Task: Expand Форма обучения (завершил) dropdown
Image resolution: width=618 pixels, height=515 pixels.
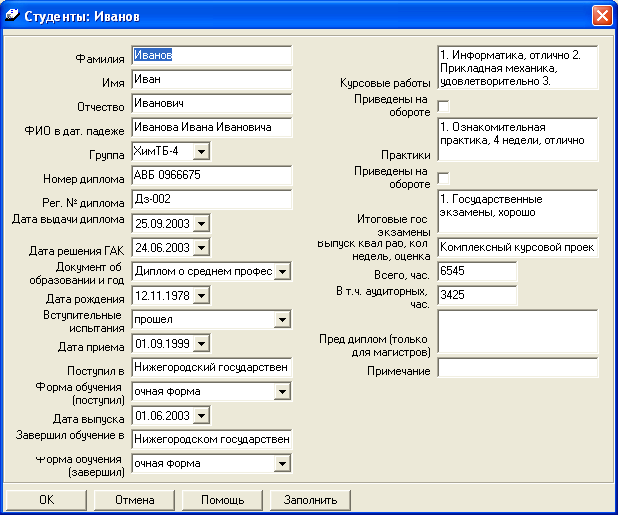Action: tap(282, 464)
